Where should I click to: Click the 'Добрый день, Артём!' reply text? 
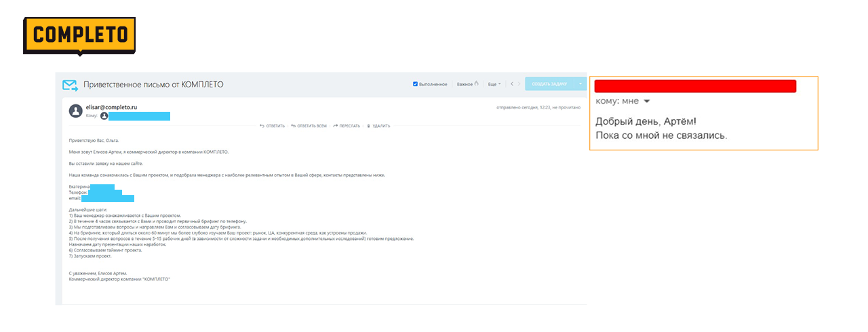click(x=646, y=122)
